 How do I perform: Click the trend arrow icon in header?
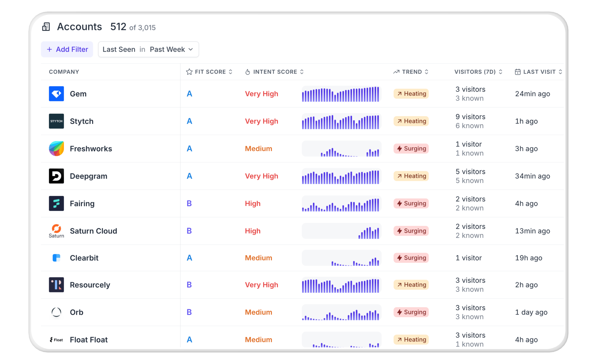[x=396, y=72]
